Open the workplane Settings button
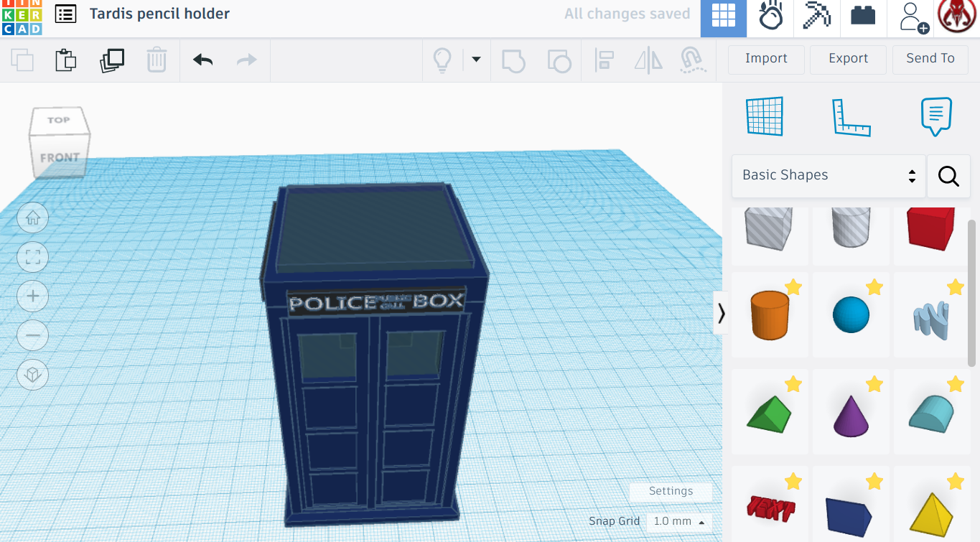 671,491
